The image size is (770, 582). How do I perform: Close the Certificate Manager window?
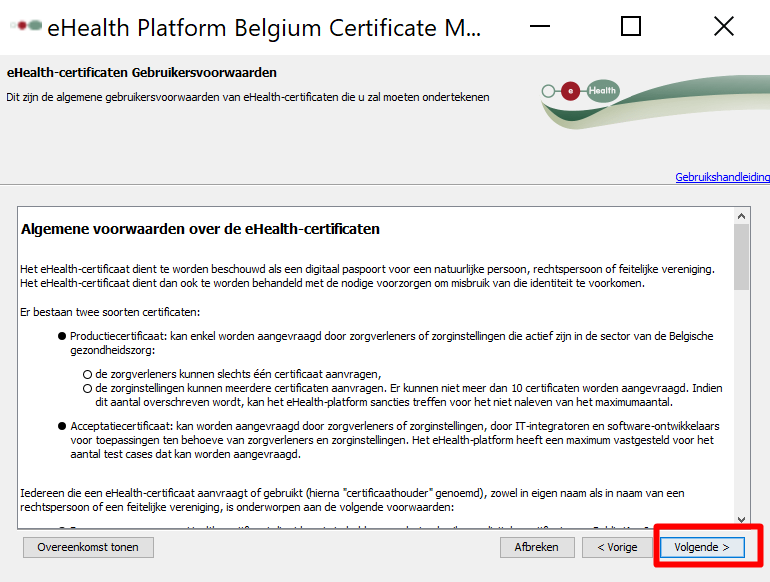[723, 26]
